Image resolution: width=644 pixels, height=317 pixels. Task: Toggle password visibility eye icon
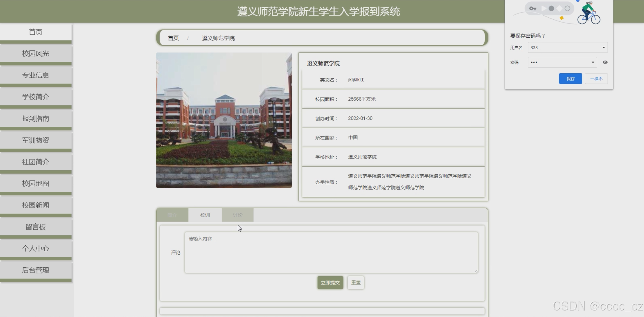point(605,62)
